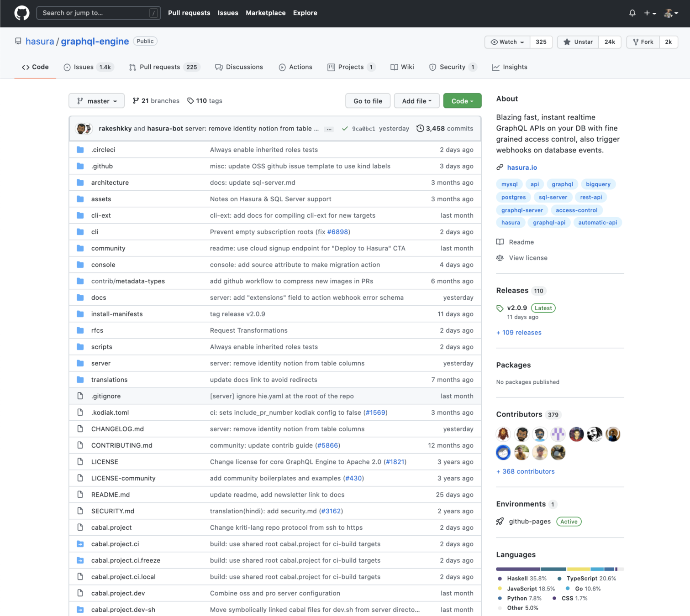Switch to the Projects tab
The height and width of the screenshot is (616, 690).
[x=351, y=67]
